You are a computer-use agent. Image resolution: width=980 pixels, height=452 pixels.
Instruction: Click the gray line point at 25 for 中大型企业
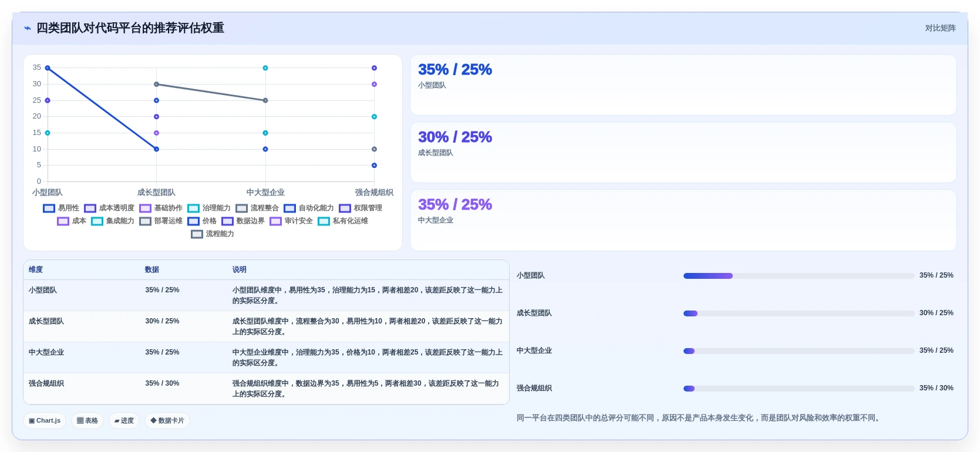(265, 100)
